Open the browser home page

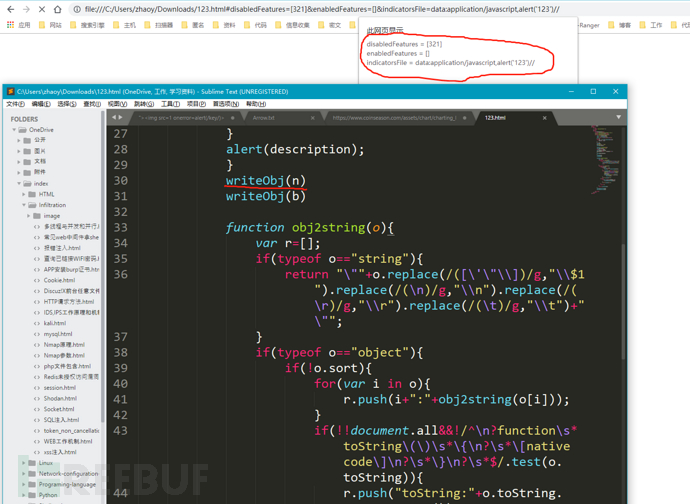[x=58, y=9]
